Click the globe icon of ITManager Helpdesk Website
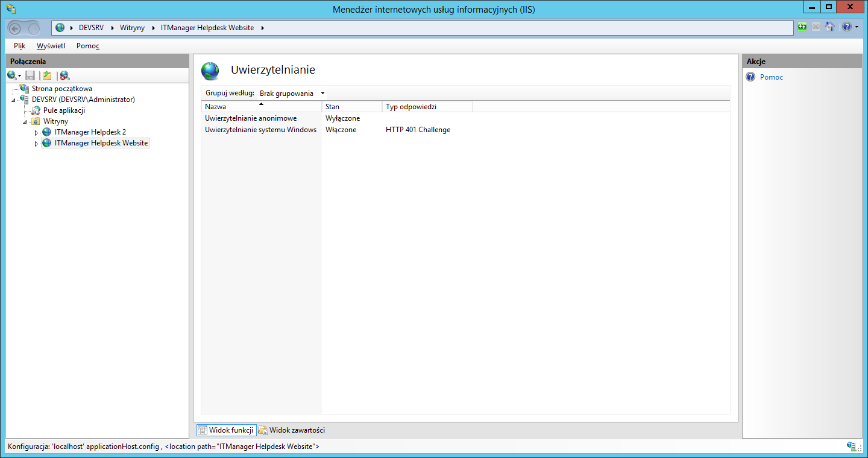Image resolution: width=868 pixels, height=458 pixels. tap(47, 143)
